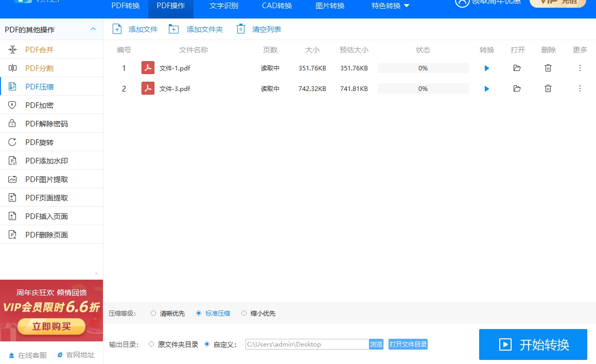This screenshot has height=364, width=596.
Task: Click the PDF icon of 文件-3.pdf
Action: click(x=148, y=88)
